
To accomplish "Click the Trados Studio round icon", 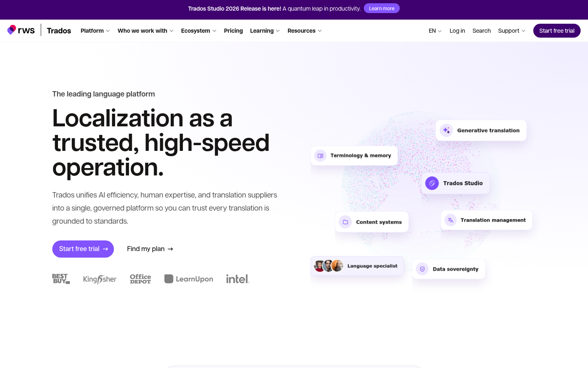I will coord(432,183).
